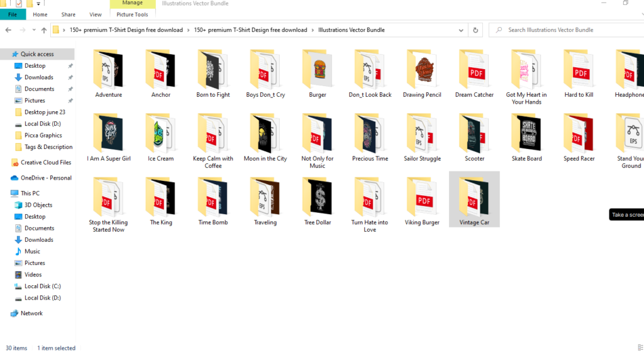
Task: Open OneDrive - Personal in navigation pane
Action: coord(46,178)
